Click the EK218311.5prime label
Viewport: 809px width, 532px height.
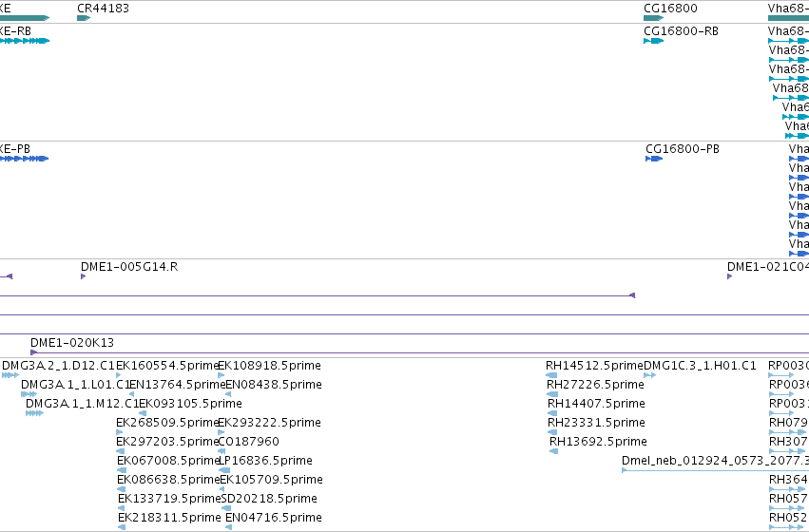click(x=169, y=518)
